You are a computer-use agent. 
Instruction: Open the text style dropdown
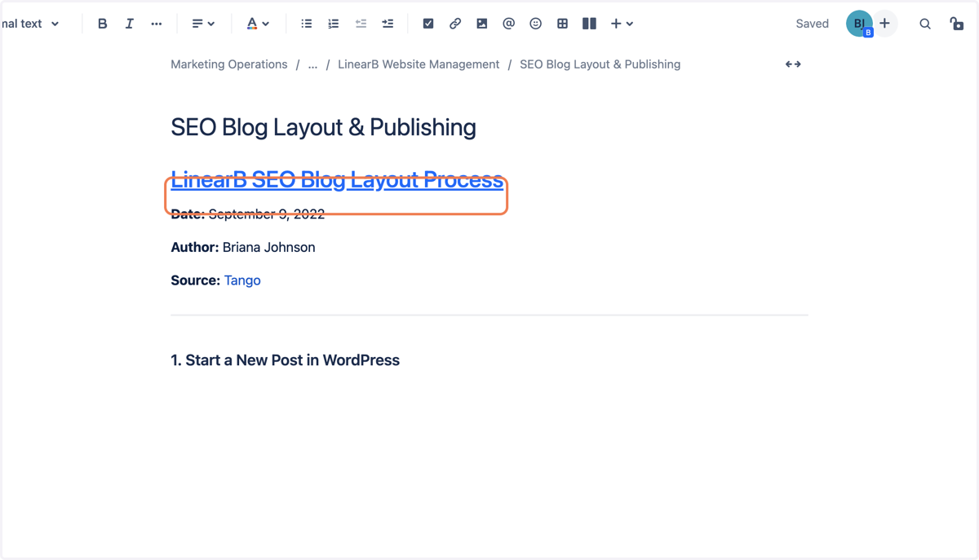(30, 24)
